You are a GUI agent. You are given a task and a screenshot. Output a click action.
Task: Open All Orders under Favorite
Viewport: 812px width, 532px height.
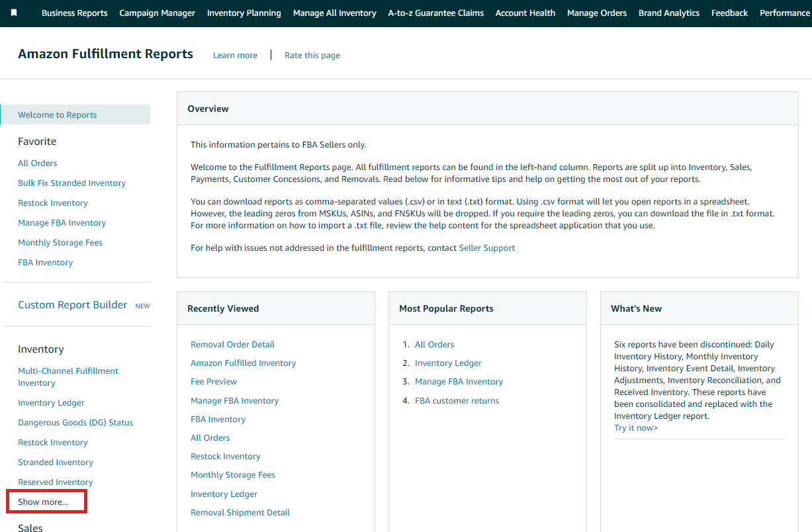38,163
